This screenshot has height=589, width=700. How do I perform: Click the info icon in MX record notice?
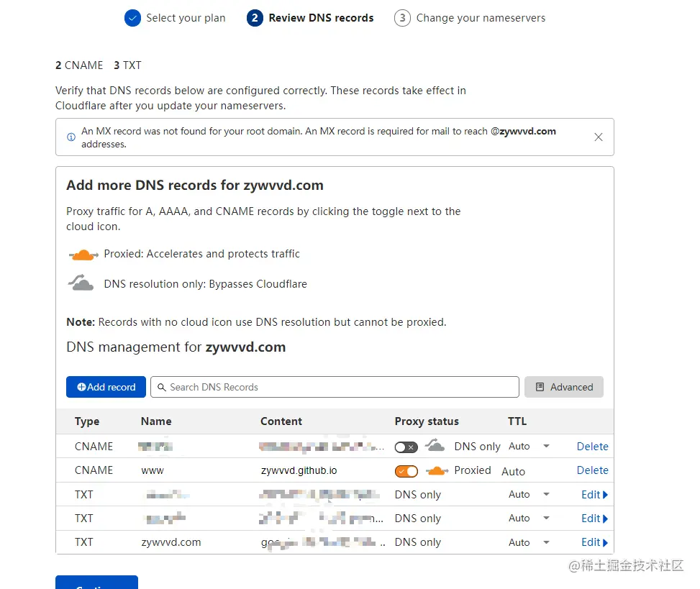point(71,137)
